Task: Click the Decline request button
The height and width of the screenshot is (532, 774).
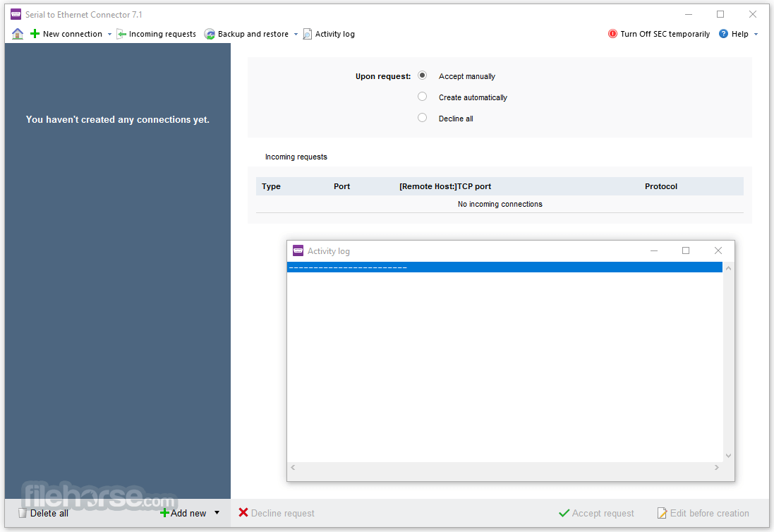Action: [x=277, y=513]
